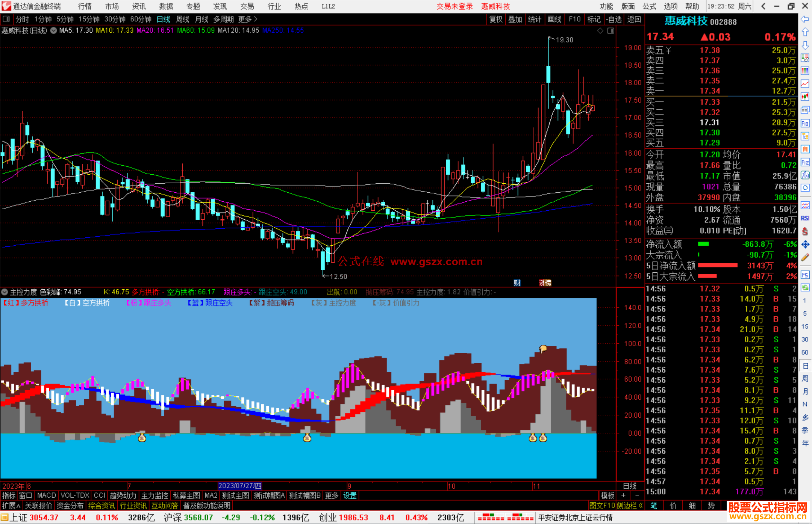Viewport: 812px width, 524px height.
Task: Click the f(x) formula icon in sidebar
Action: 805,175
